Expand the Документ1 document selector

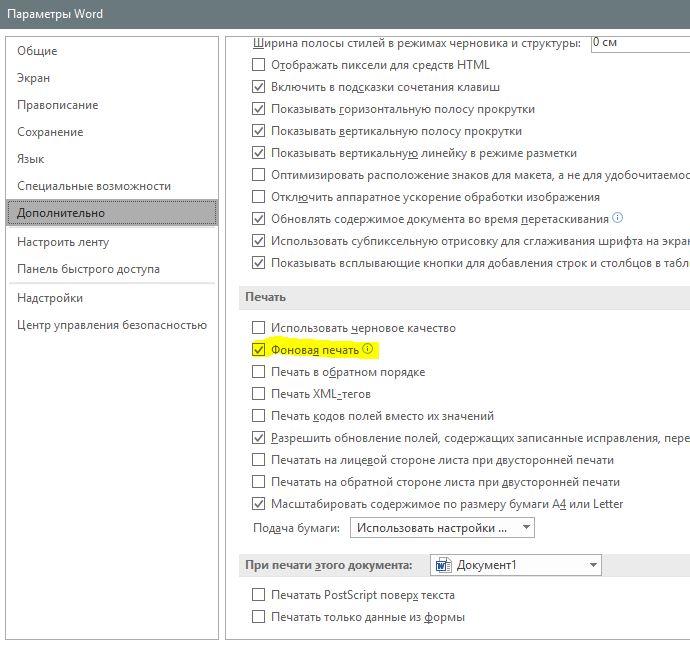[516, 565]
